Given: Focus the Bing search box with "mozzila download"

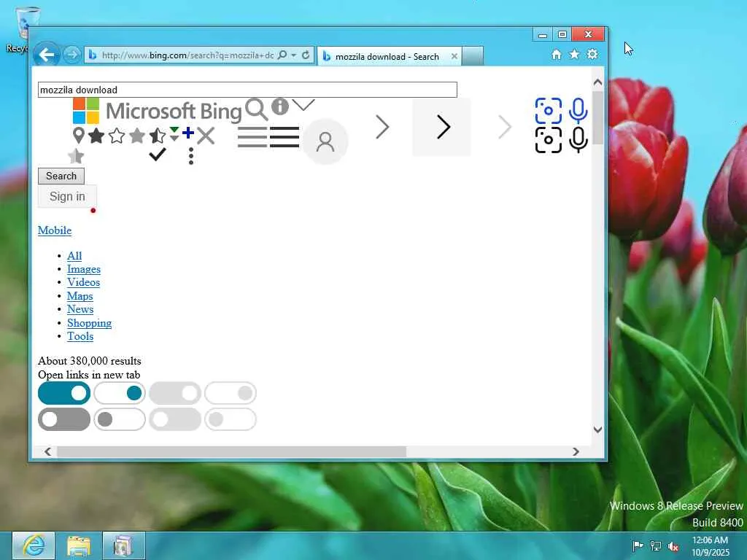Looking at the screenshot, I should tap(248, 90).
